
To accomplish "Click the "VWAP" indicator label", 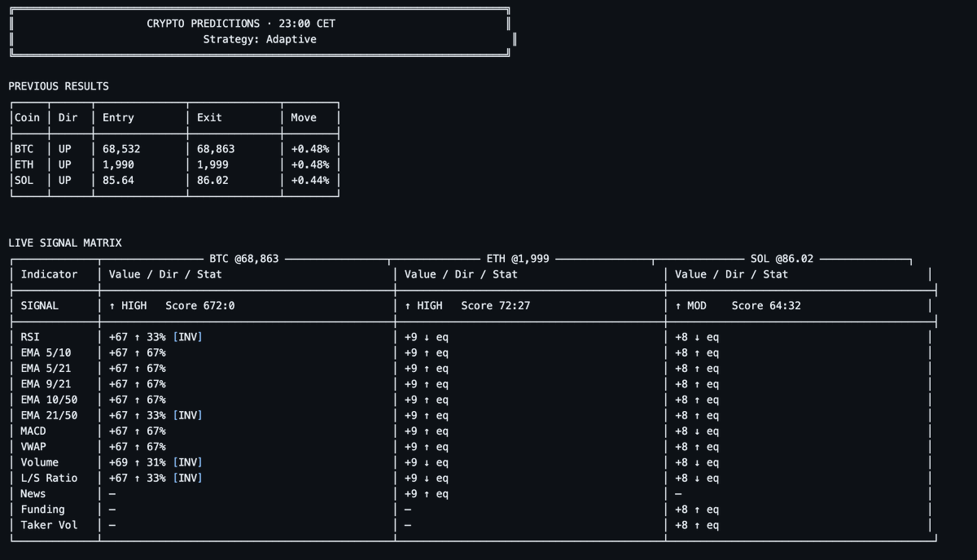I will tap(33, 447).
